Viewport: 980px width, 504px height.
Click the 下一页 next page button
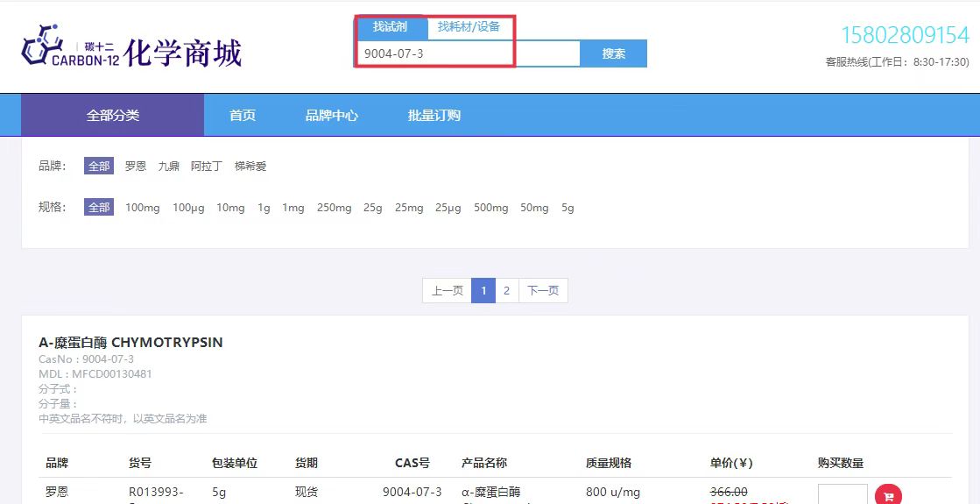click(543, 290)
